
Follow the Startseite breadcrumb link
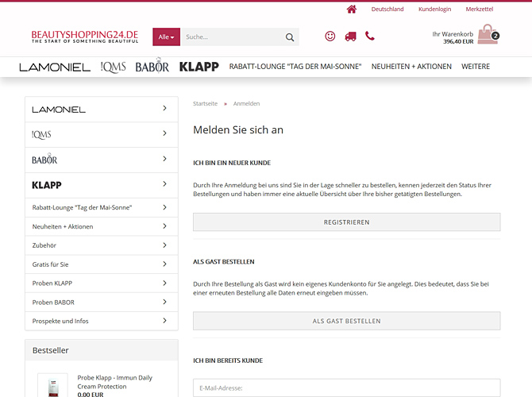pyautogui.click(x=206, y=103)
